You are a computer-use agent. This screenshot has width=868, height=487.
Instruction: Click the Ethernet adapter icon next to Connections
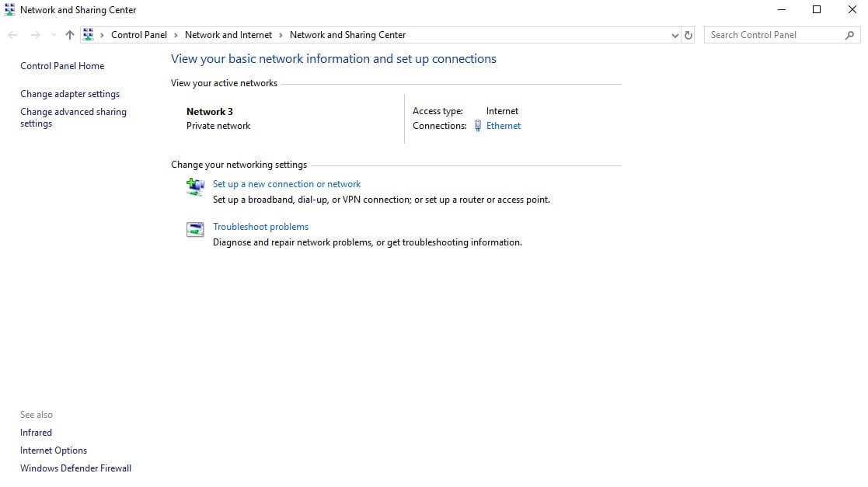(477, 125)
